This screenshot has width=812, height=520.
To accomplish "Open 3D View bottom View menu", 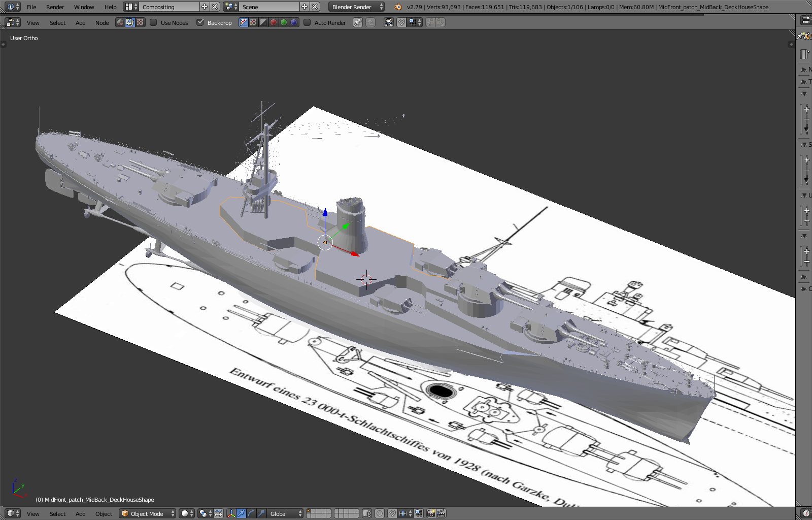I will click(x=33, y=514).
